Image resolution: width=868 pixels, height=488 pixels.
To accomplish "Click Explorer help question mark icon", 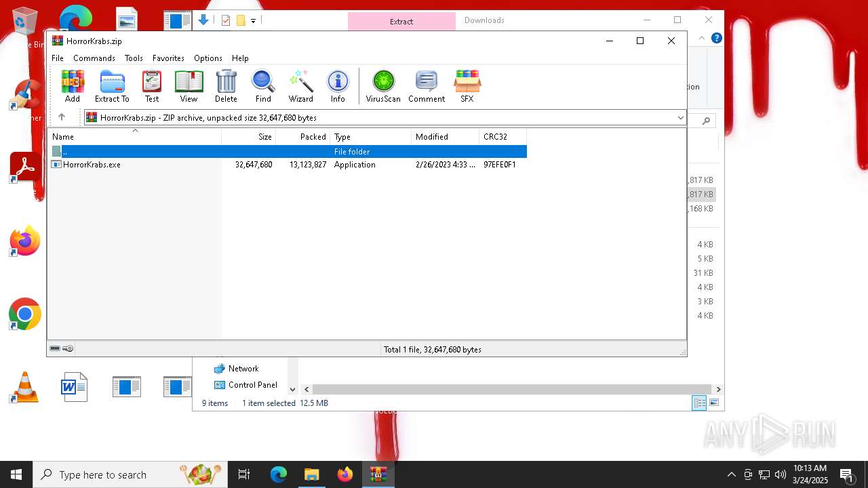I will coord(716,38).
